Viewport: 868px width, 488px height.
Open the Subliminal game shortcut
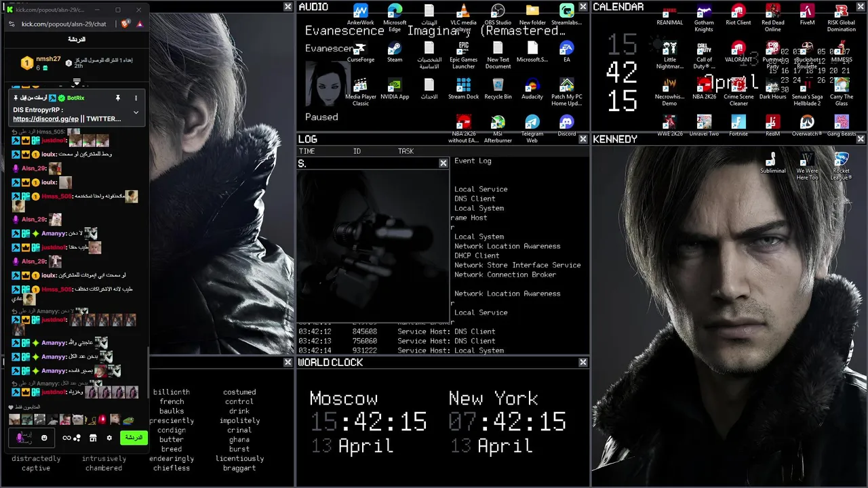772,163
